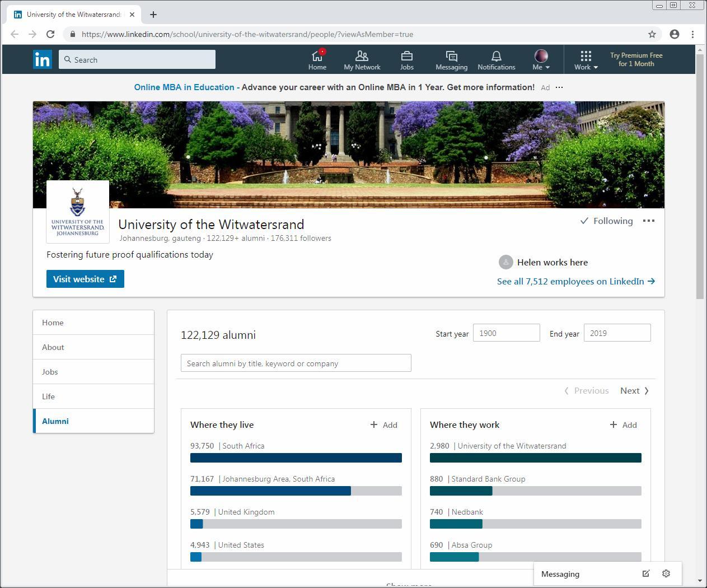This screenshot has height=588, width=707.
Task: Open the Life tab in sidebar
Action: [93, 396]
